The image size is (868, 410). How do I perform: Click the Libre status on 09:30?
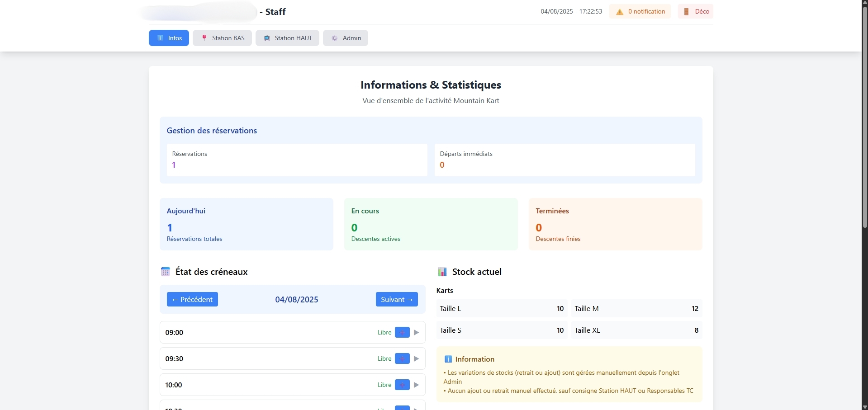coord(384,358)
